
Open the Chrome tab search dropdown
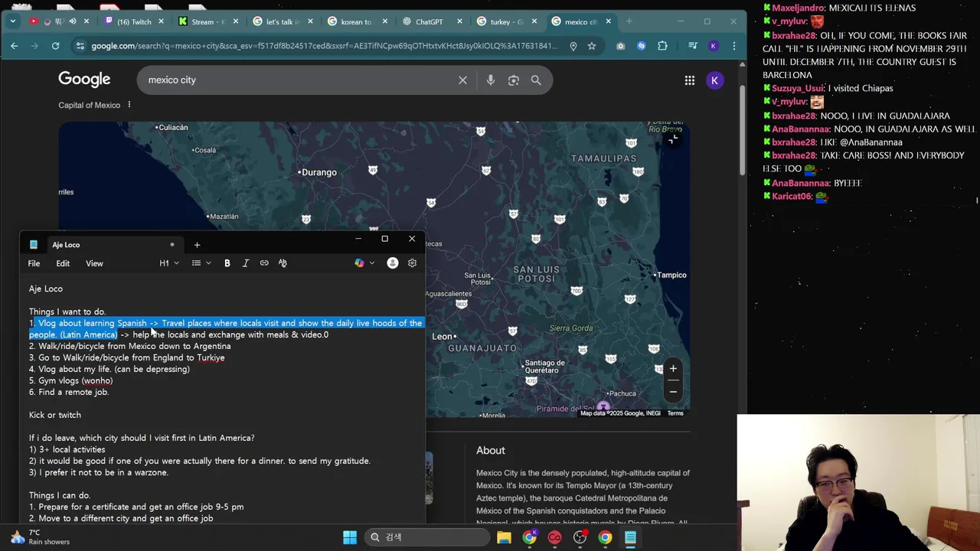(x=12, y=21)
